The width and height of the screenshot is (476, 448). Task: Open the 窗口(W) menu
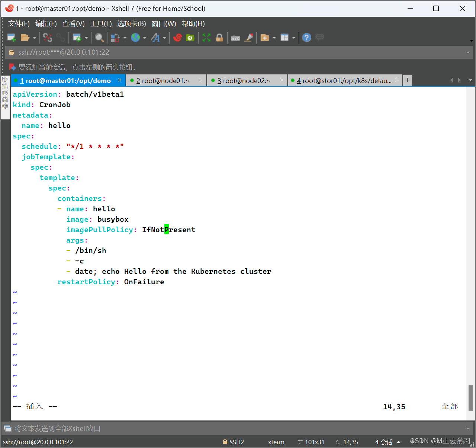point(164,24)
